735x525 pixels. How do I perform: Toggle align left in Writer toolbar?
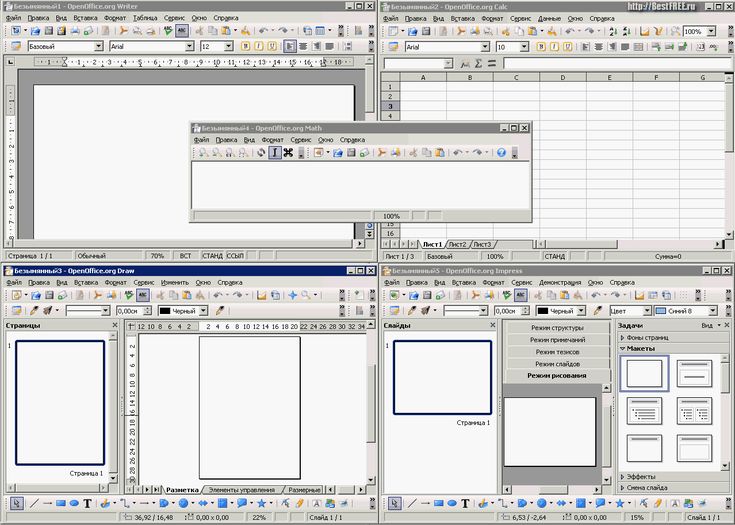(x=290, y=46)
